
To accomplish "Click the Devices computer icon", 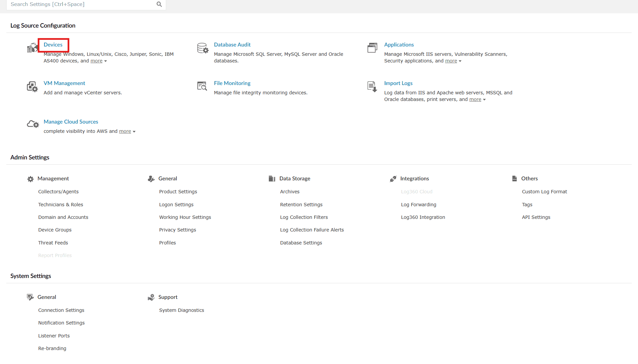I will pos(32,47).
